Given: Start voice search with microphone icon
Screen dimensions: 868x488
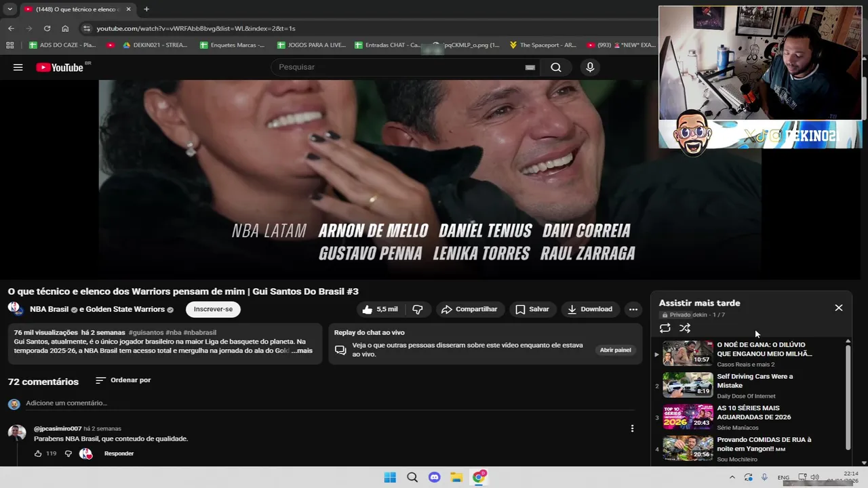Looking at the screenshot, I should [590, 67].
